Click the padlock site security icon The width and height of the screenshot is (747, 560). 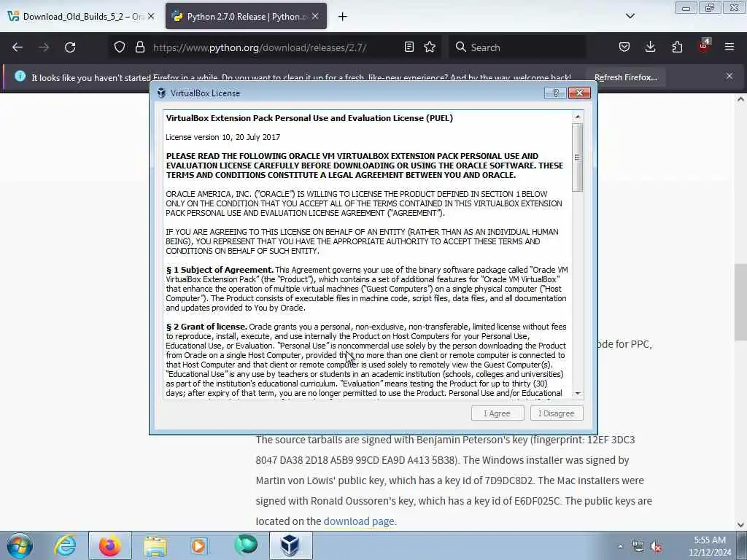tap(139, 47)
